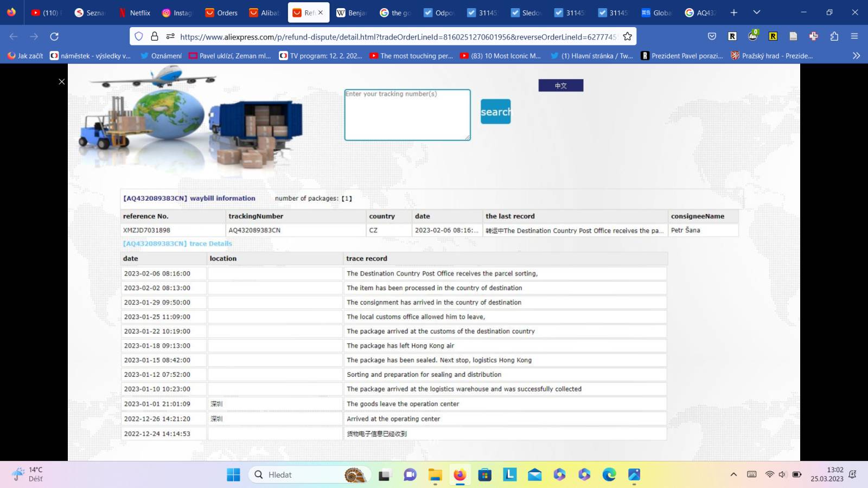This screenshot has width=868, height=488.
Task: Open Wi-Fi network settings in tray
Action: [x=769, y=474]
